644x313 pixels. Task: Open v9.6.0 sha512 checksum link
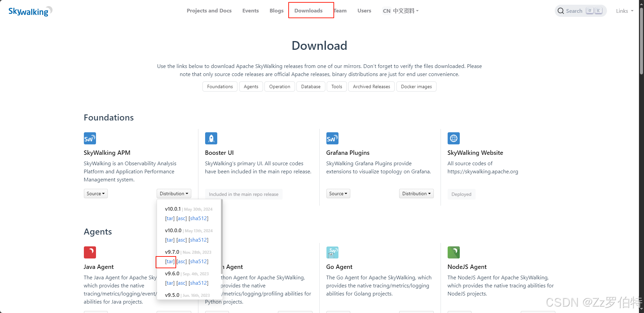[198, 283]
